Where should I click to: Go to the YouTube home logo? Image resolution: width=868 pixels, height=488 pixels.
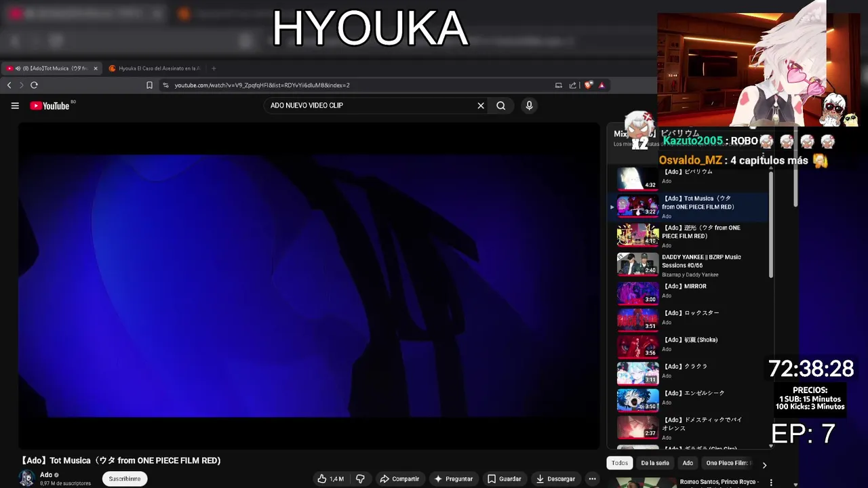pyautogui.click(x=50, y=106)
